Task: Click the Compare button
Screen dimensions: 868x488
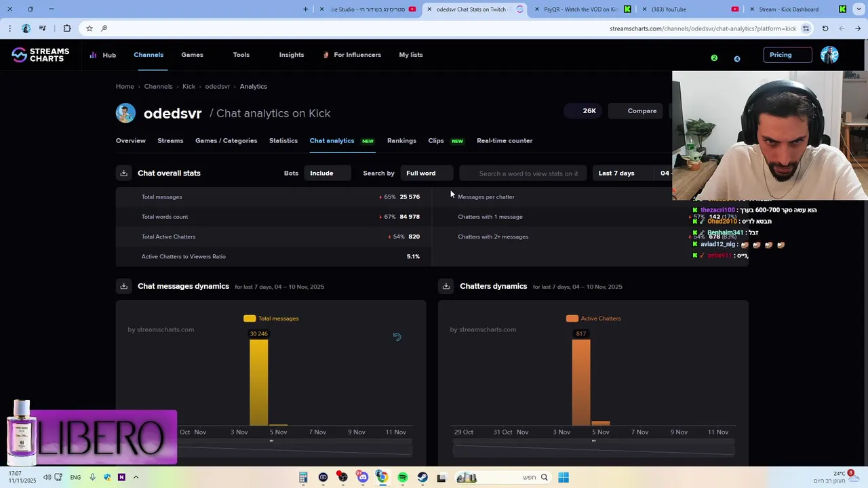Action: click(635, 111)
